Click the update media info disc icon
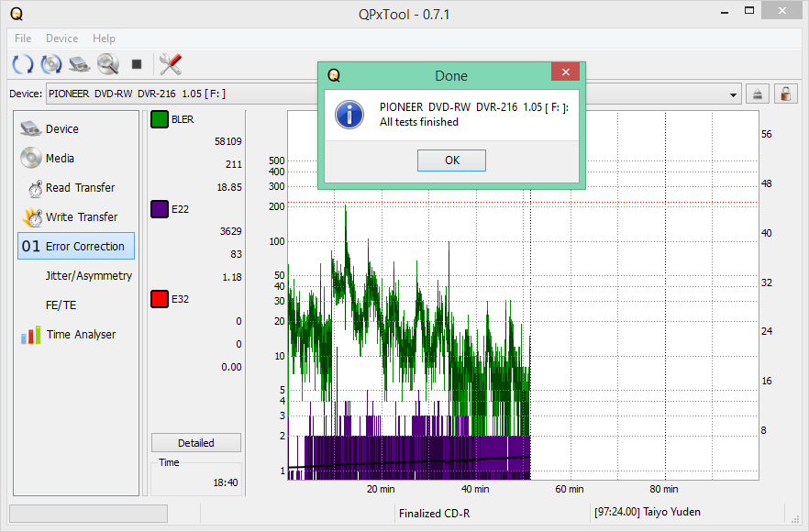 (51, 64)
